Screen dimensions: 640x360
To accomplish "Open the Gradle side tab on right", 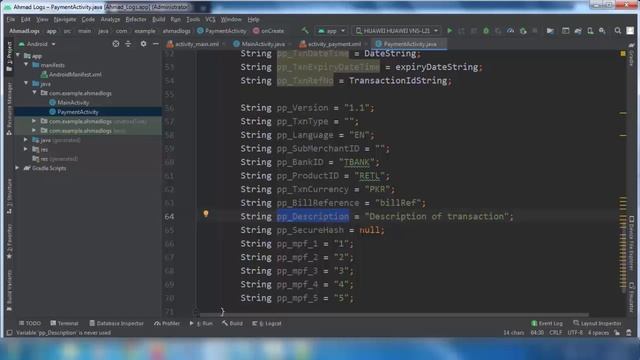I will point(631,55).
